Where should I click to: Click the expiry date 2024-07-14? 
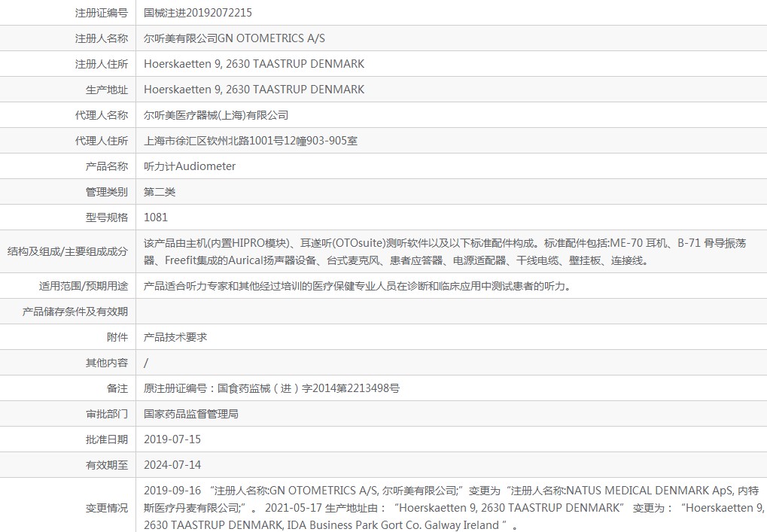172,465
